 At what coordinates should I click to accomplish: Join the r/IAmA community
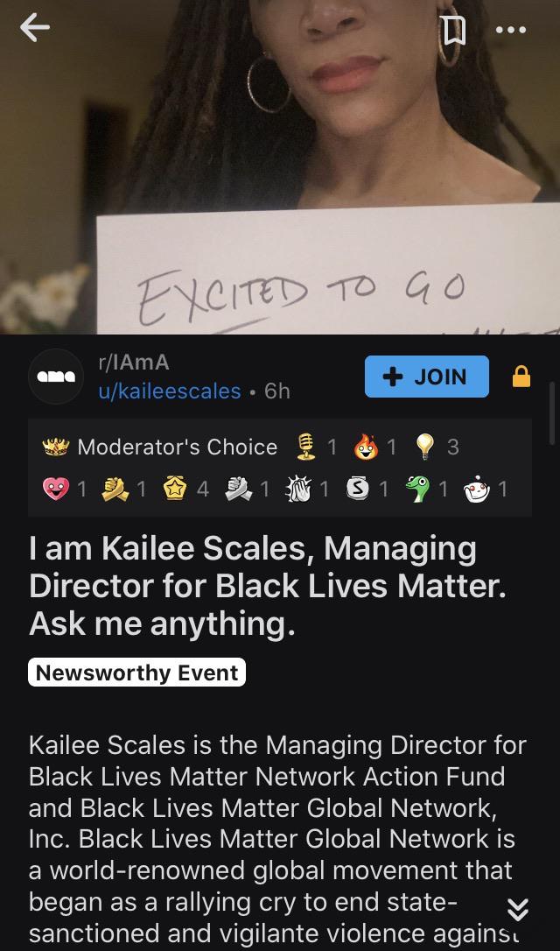pos(427,377)
